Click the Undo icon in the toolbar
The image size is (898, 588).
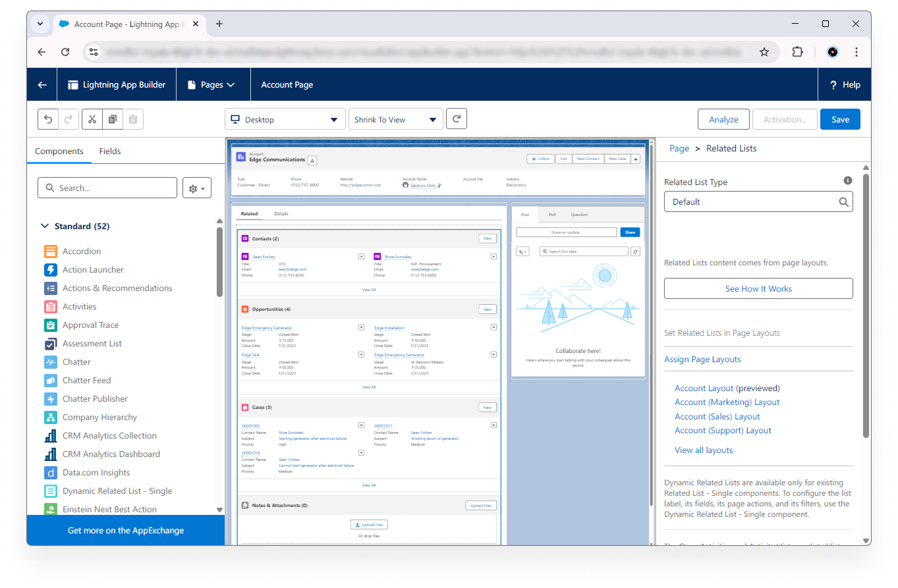[48, 119]
